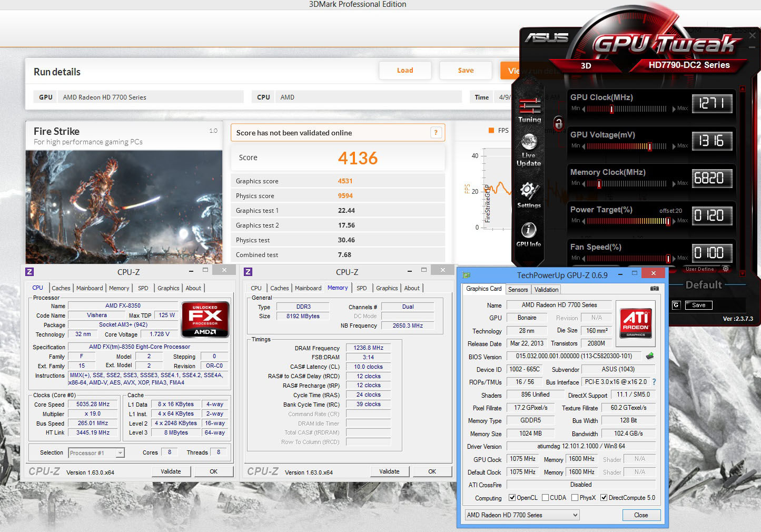Screen dimensions: 761x532
Task: Click the Power Target slider handle
Action: [668, 221]
